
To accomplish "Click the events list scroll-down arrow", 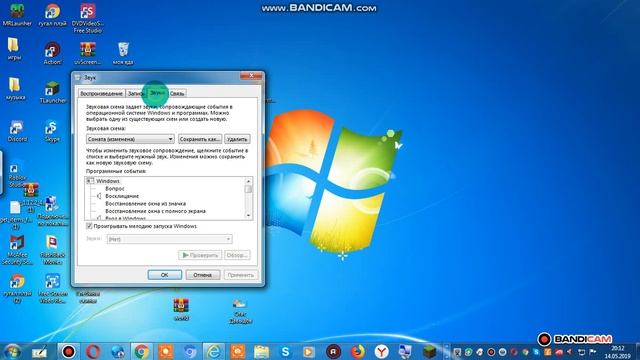I will coord(248,215).
